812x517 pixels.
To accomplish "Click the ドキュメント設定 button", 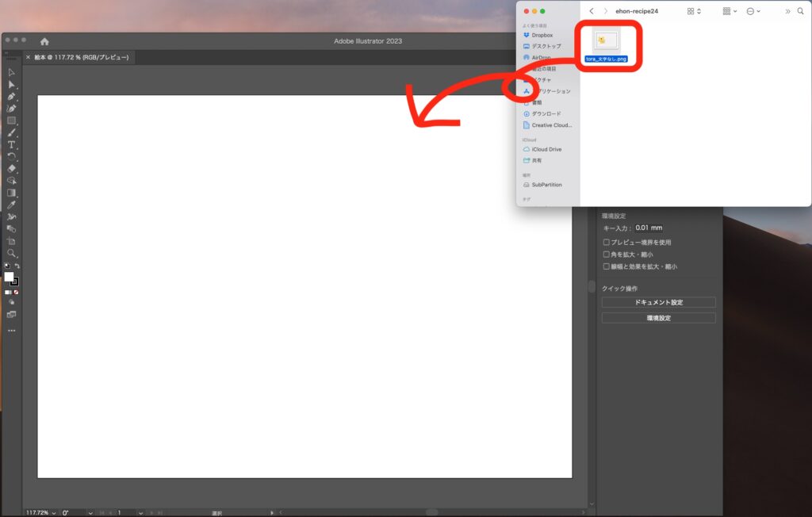I will [x=658, y=302].
